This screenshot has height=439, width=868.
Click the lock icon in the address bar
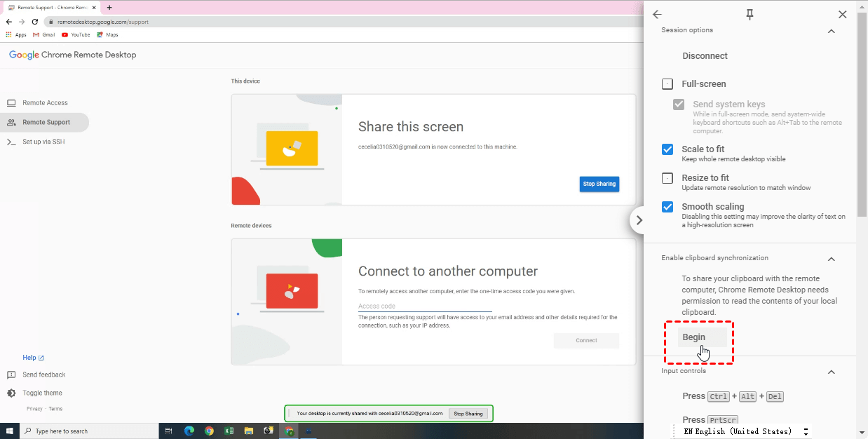[x=51, y=22]
